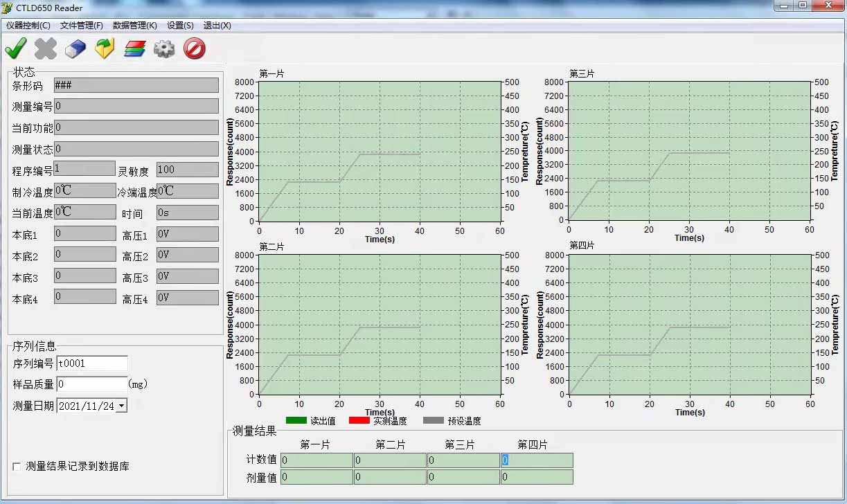Open the colored stacked layers icon
This screenshot has height=504, width=847.
(134, 48)
